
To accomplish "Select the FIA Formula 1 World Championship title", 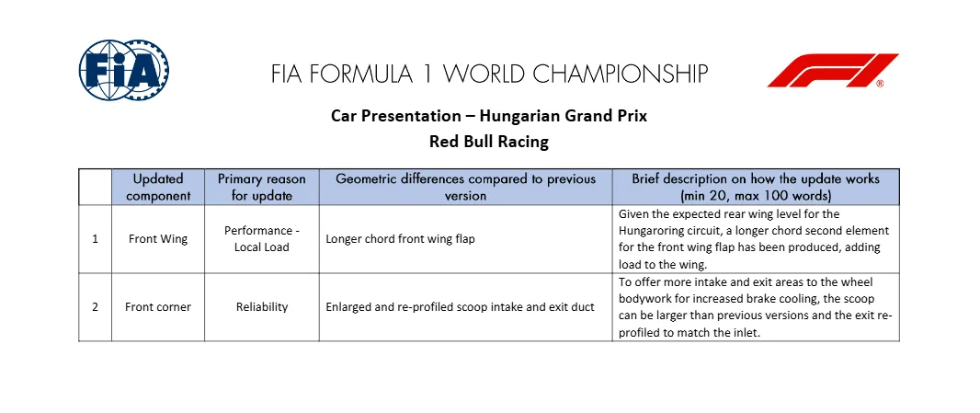I will pos(489,74).
